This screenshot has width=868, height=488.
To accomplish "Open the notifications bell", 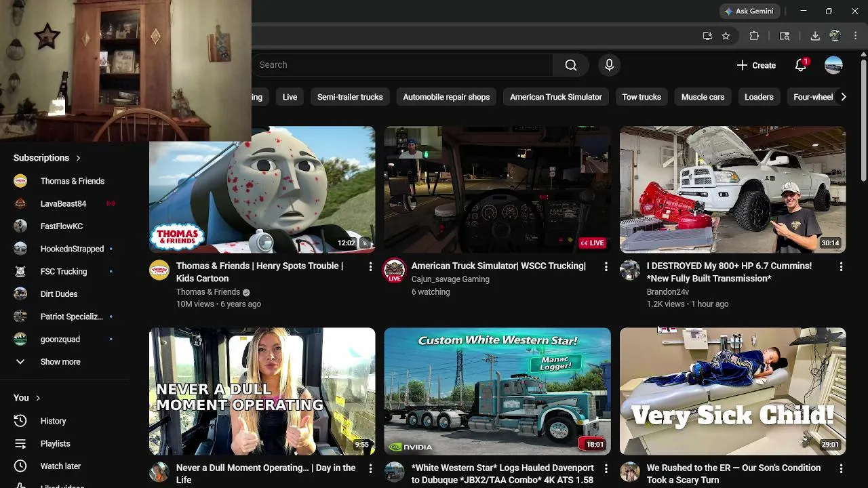I will coord(801,65).
